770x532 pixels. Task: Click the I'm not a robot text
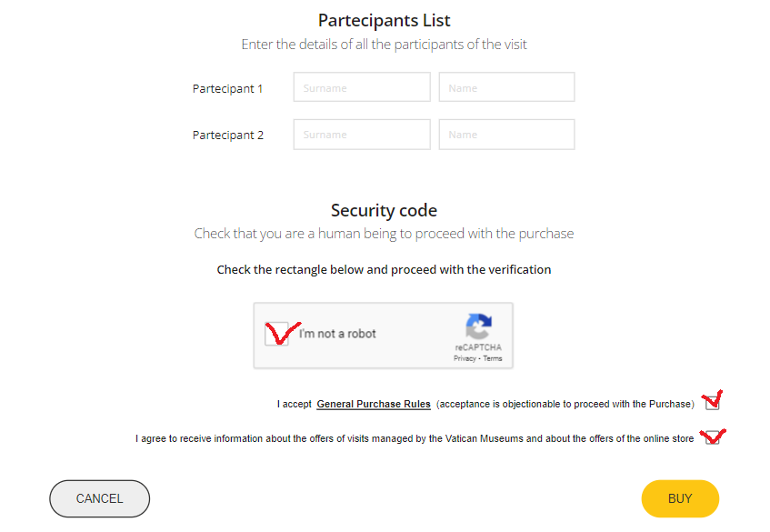[337, 334]
